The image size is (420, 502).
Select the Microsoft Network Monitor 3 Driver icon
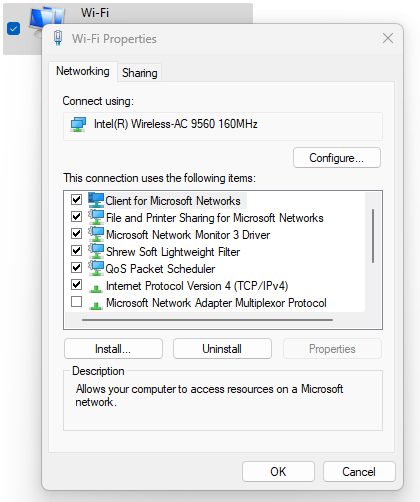pos(96,234)
